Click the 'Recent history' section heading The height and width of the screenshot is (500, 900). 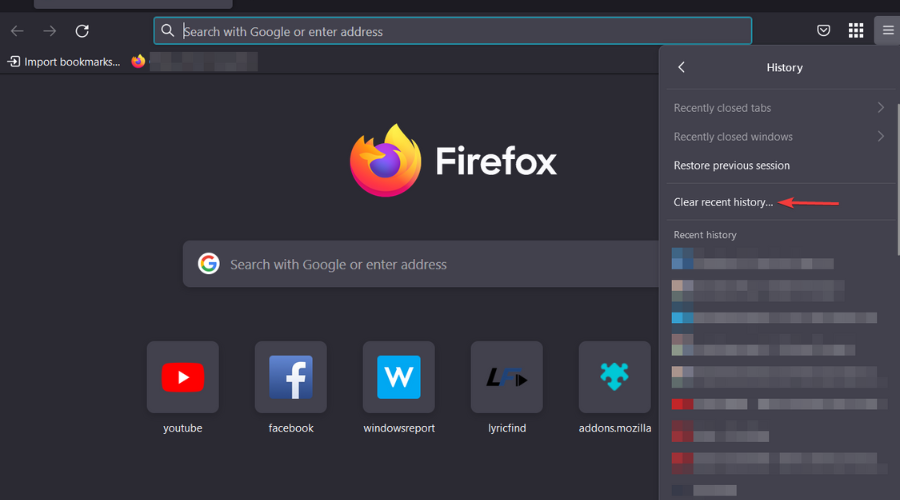click(705, 235)
